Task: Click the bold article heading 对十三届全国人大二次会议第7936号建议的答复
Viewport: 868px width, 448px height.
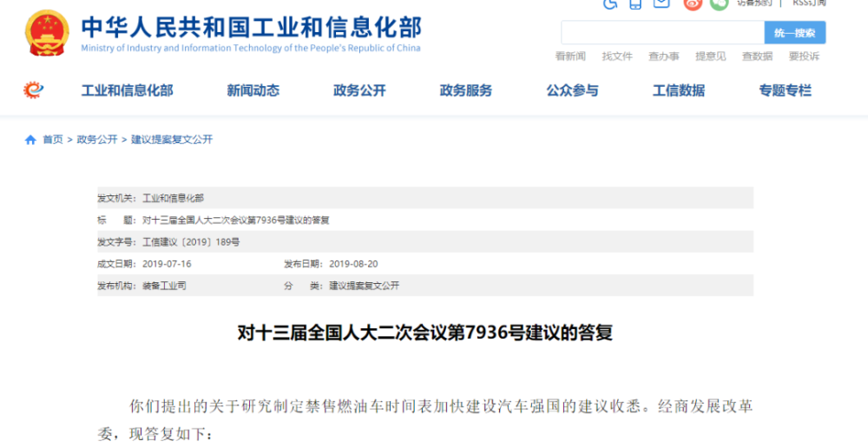Action: 425,333
